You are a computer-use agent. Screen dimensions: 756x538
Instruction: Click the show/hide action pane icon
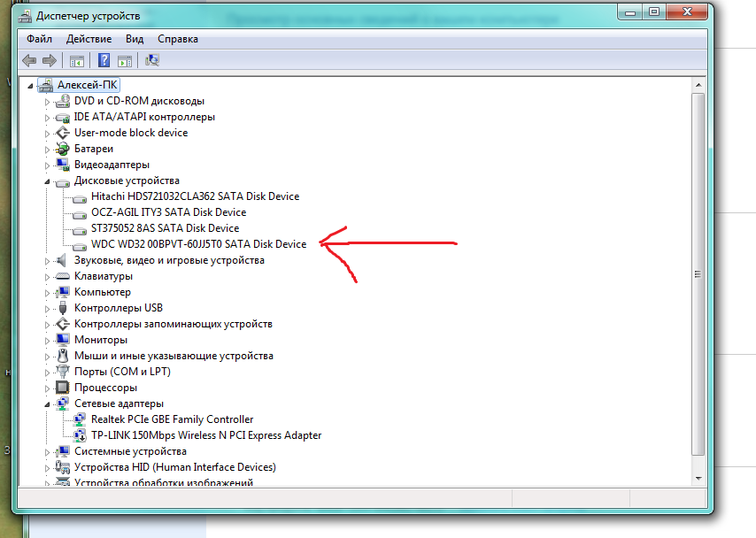click(125, 61)
